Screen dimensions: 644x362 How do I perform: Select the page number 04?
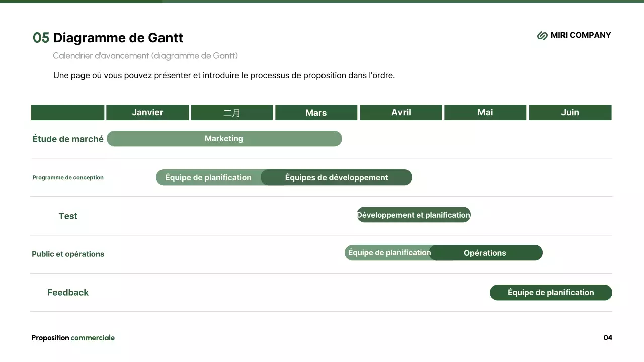608,338
